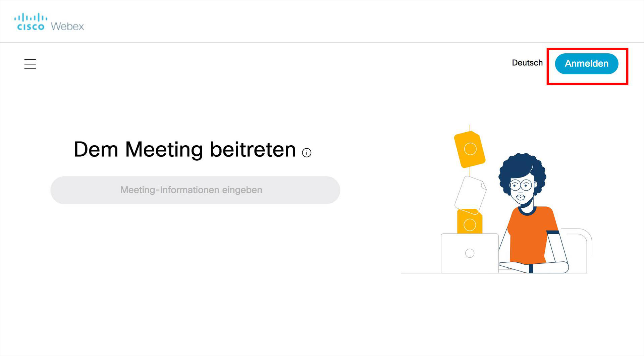Open the hamburger menu
This screenshot has width=644, height=356.
click(x=30, y=64)
